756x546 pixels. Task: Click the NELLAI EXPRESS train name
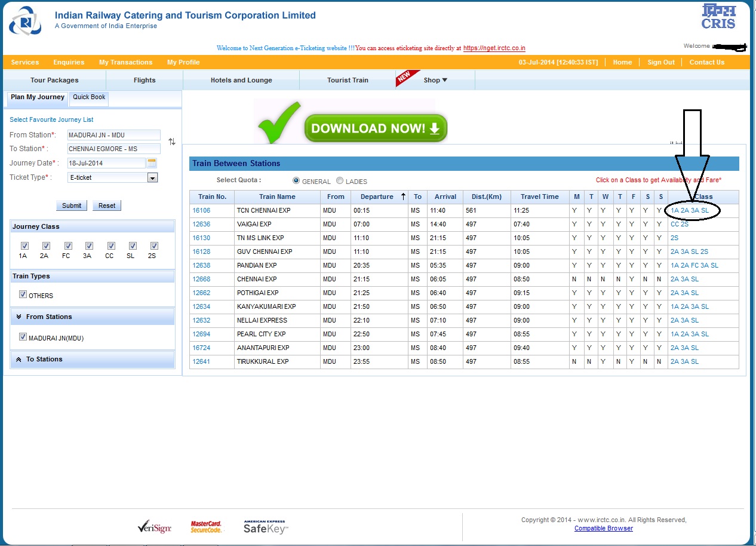click(262, 321)
